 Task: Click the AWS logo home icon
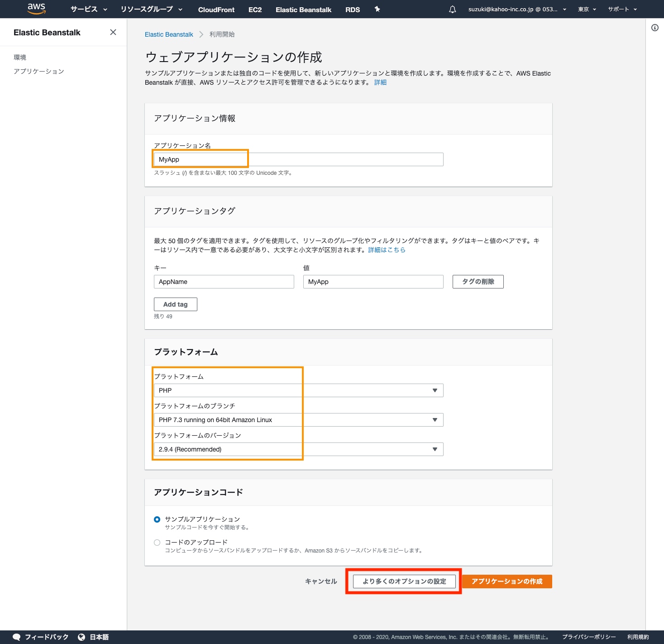tap(36, 9)
